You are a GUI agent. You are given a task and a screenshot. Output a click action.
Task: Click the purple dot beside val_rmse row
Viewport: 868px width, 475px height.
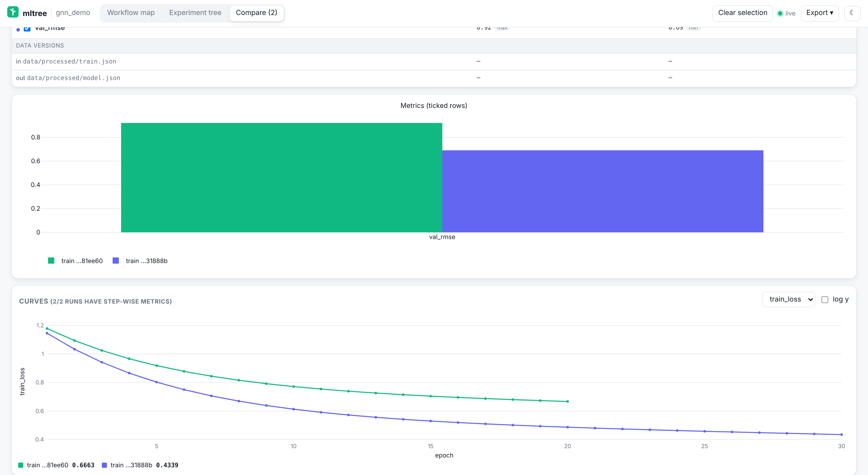point(18,30)
